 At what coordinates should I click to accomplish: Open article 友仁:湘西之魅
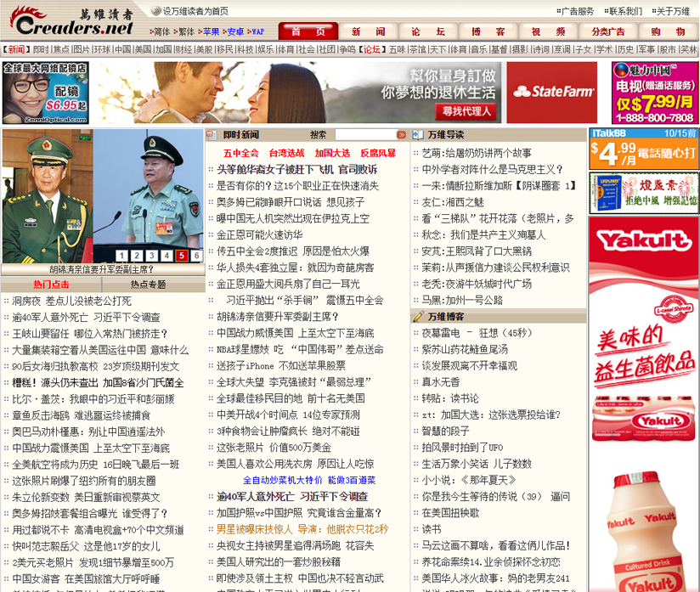coord(453,202)
